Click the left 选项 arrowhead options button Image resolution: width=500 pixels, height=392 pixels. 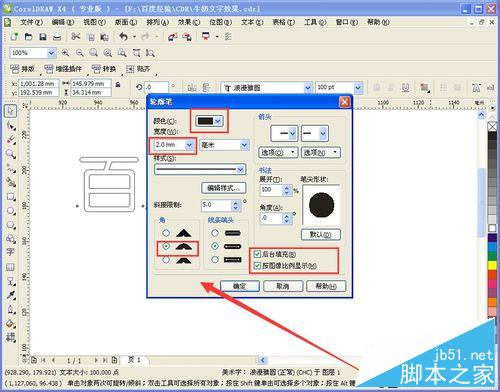(278, 153)
